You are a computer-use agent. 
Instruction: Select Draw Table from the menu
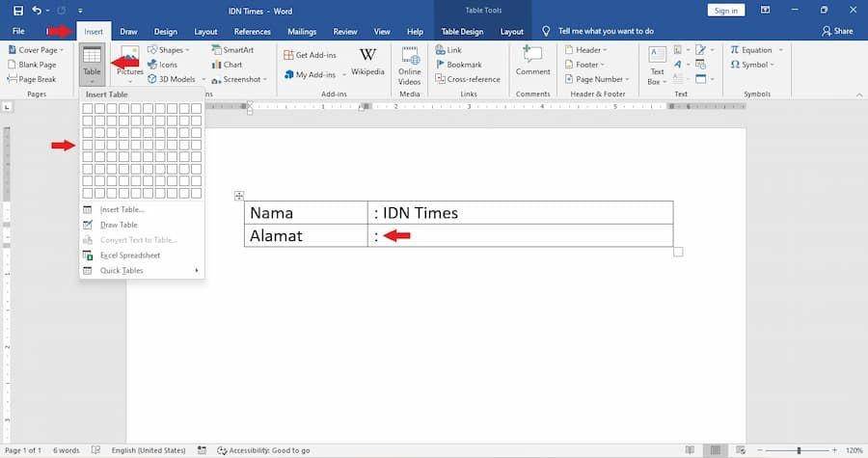point(142,225)
